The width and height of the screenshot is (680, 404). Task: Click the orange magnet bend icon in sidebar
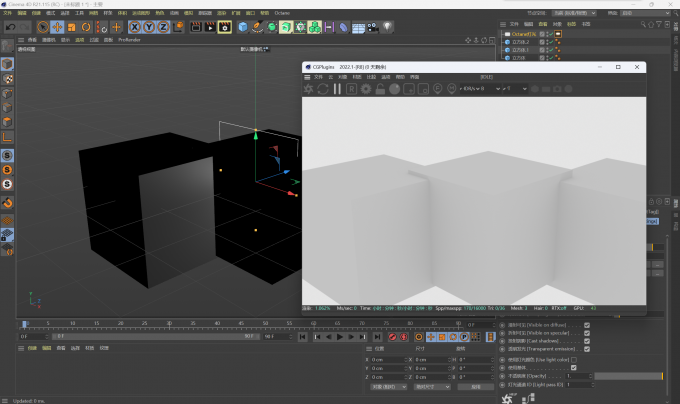(7, 202)
